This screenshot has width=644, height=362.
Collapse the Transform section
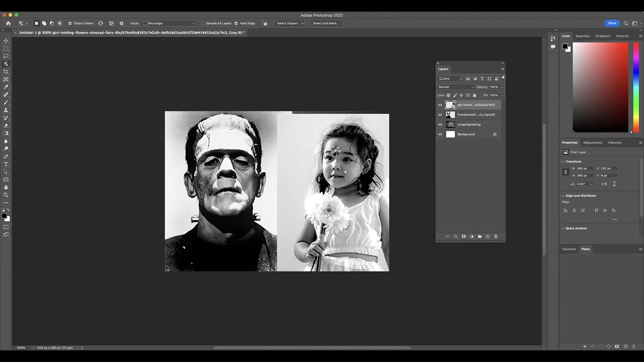pos(563,161)
